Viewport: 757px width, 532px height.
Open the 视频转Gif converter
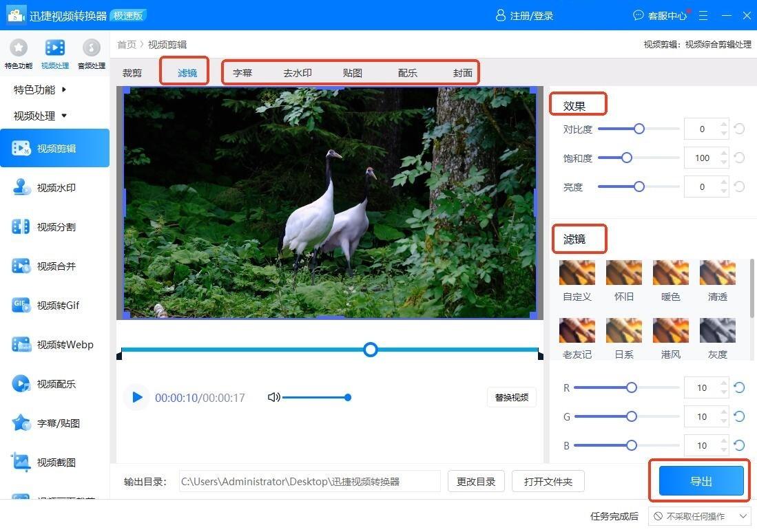tap(55, 305)
